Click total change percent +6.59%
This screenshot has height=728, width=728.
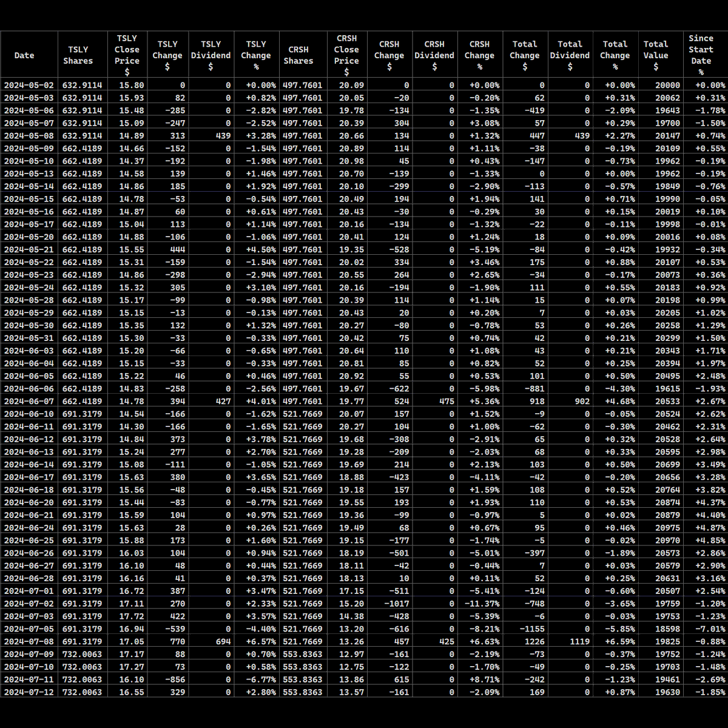coord(620,642)
